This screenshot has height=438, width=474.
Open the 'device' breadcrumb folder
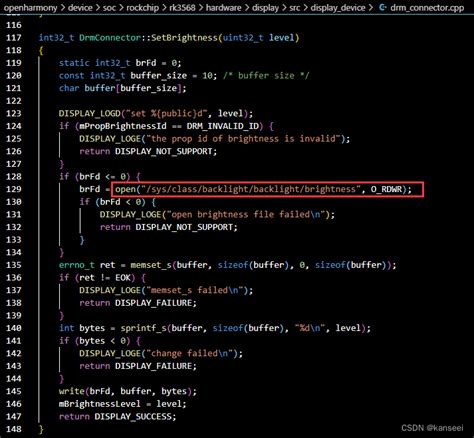(x=80, y=7)
